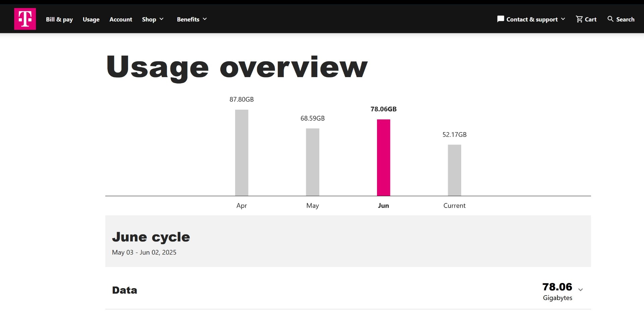Click the T-Mobile logo icon
This screenshot has width=644, height=318.
[x=25, y=19]
